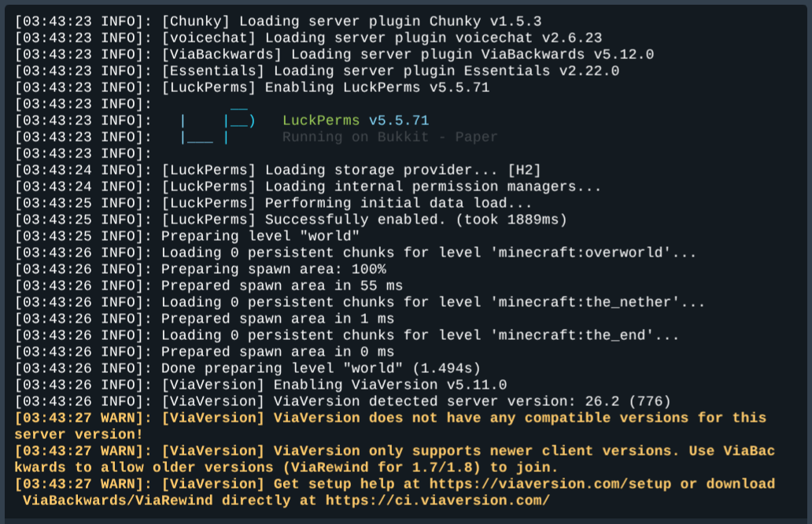Select the voicechat v2.6.23 plugin log line
The height and width of the screenshot is (524, 812).
point(308,38)
